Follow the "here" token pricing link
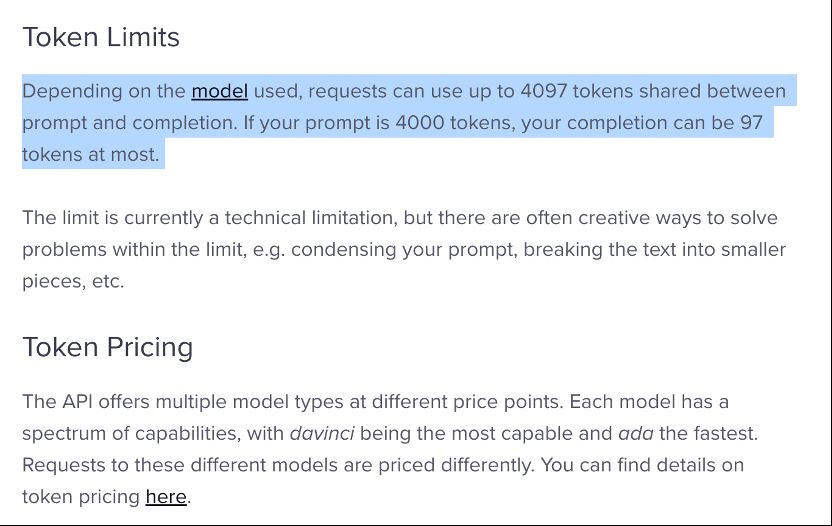Screen dimensions: 832x526 166,497
